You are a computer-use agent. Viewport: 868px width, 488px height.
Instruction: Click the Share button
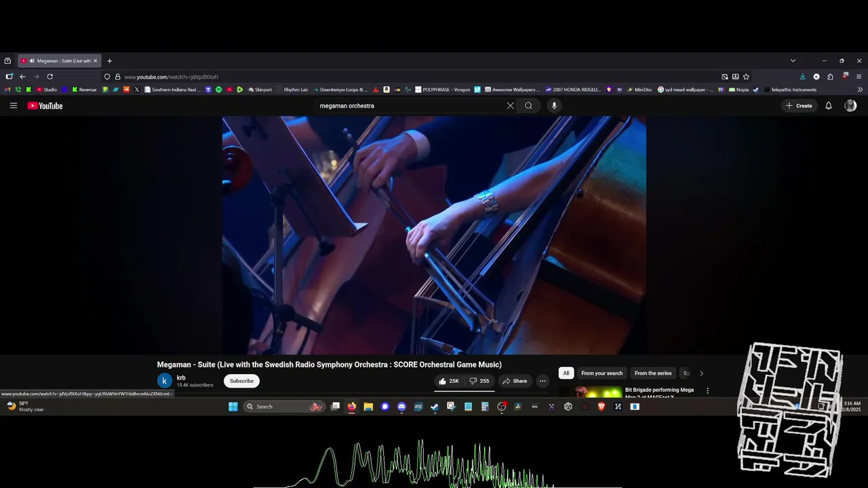(x=515, y=381)
